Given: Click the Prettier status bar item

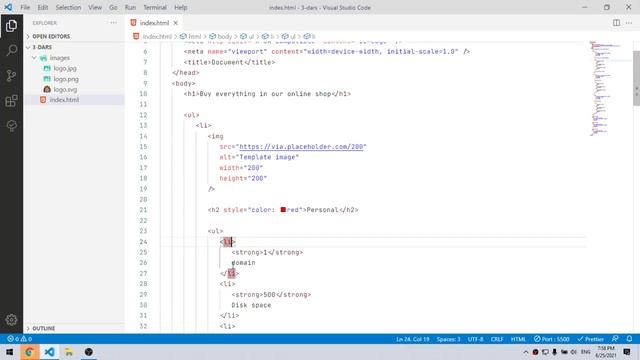Looking at the screenshot, I should (x=590, y=339).
